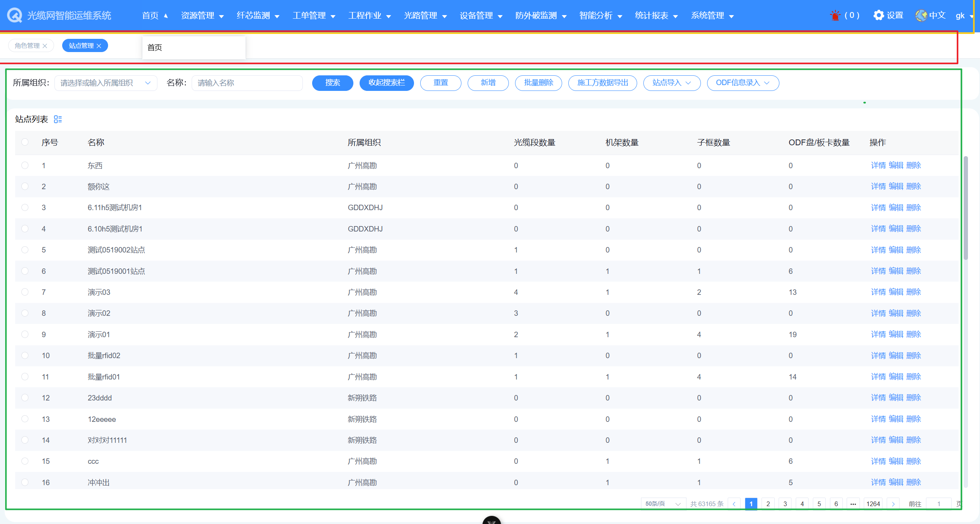The width and height of the screenshot is (980, 524).
Task: Toggle the select-all checkbox in table header
Action: pos(25,142)
